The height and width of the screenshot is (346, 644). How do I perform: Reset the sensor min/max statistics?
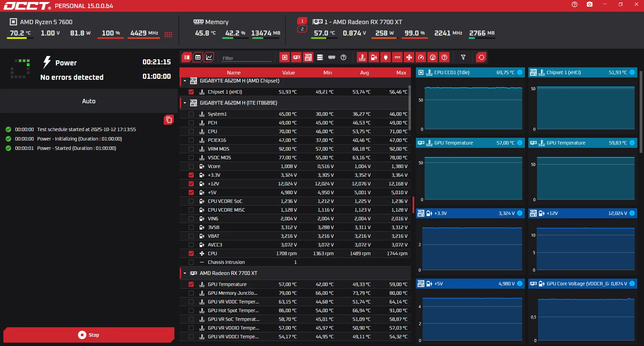click(481, 57)
